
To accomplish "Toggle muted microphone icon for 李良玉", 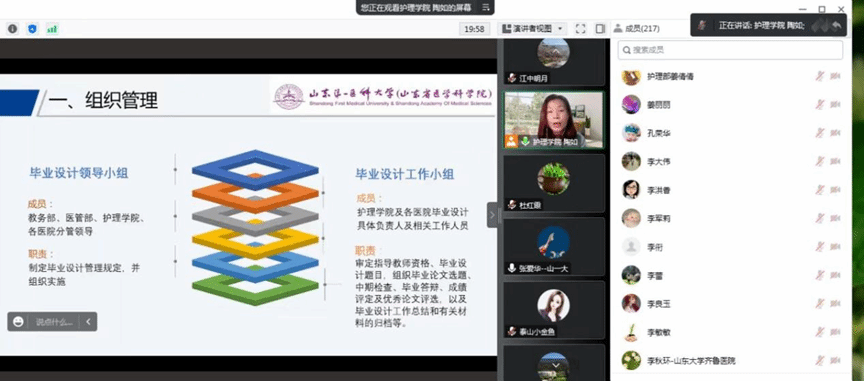I will click(820, 303).
